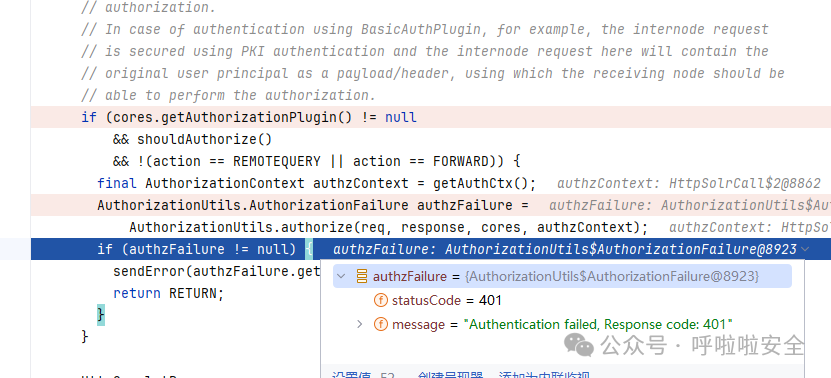Click gutter beside the highlighted execution line

click(15, 249)
